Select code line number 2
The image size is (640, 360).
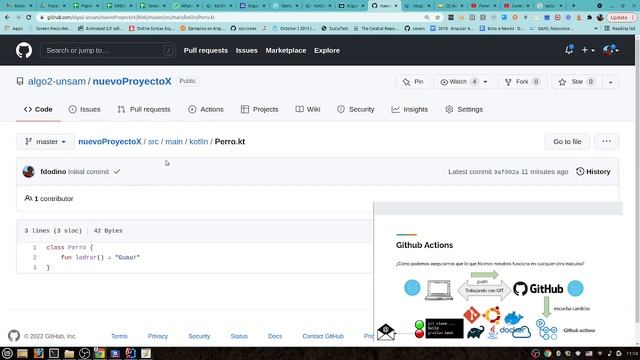(35, 258)
